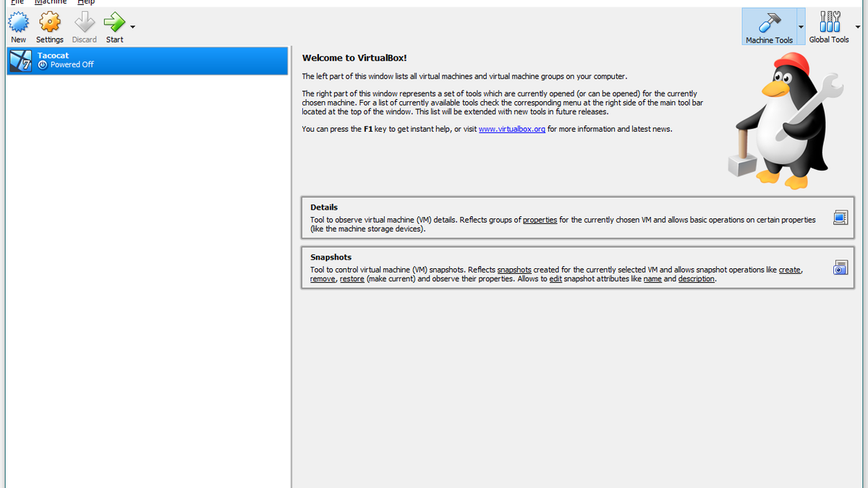Image resolution: width=868 pixels, height=488 pixels.
Task: Click the Snapshots heading text
Action: tap(331, 257)
